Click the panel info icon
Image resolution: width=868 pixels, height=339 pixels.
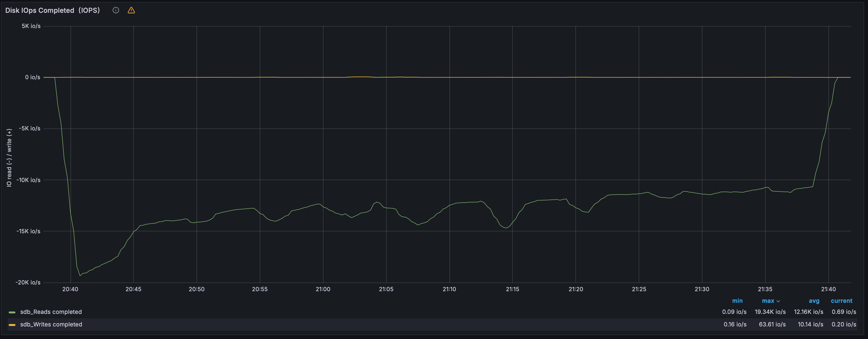click(x=116, y=10)
